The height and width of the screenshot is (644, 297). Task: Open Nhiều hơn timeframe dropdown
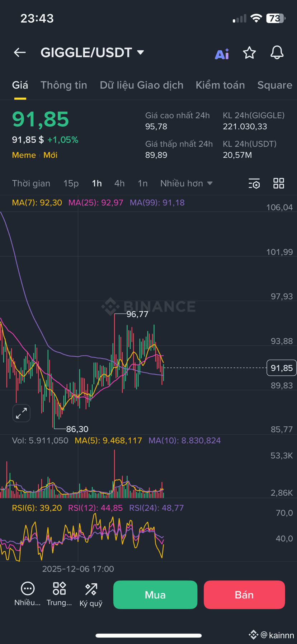coord(187,183)
